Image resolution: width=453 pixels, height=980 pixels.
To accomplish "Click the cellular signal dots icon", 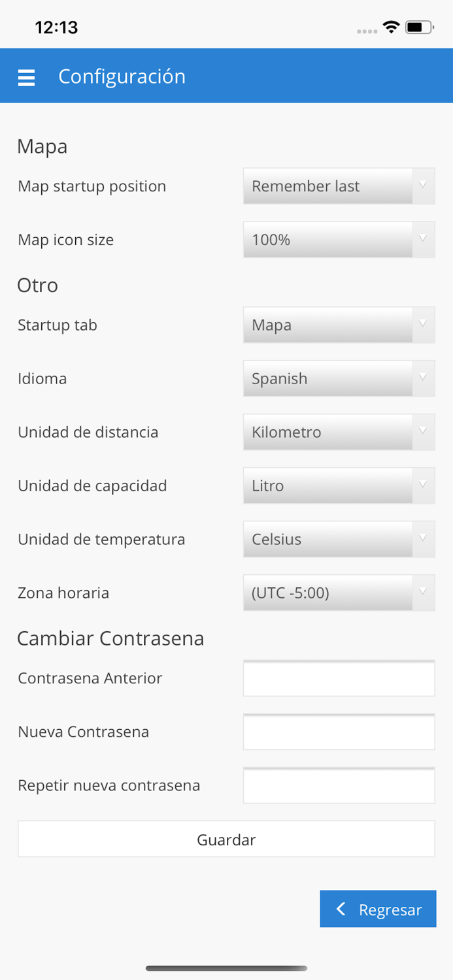I will click(366, 29).
